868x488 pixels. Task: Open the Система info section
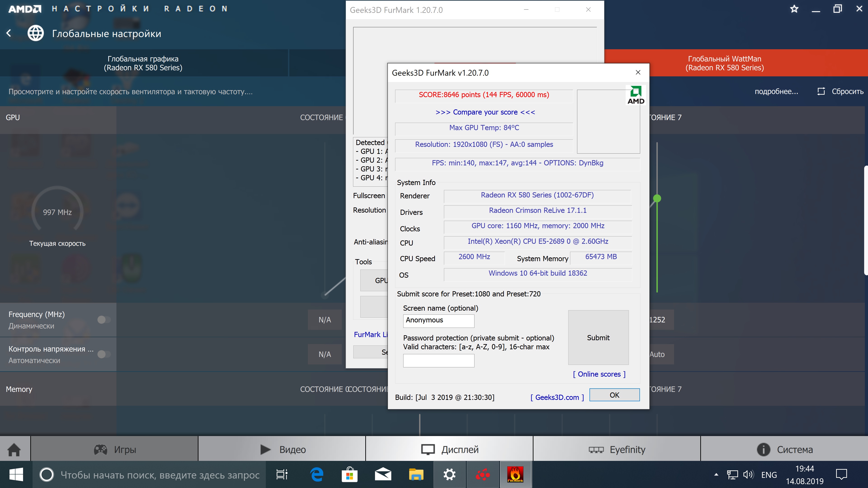[784, 449]
